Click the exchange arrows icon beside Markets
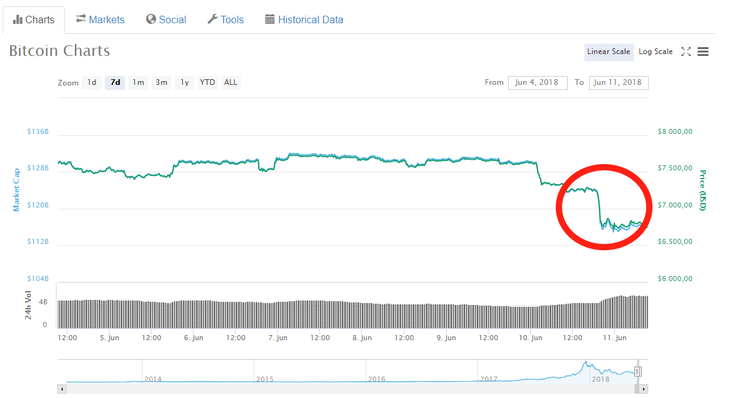Image resolution: width=736 pixels, height=398 pixels. tap(81, 18)
